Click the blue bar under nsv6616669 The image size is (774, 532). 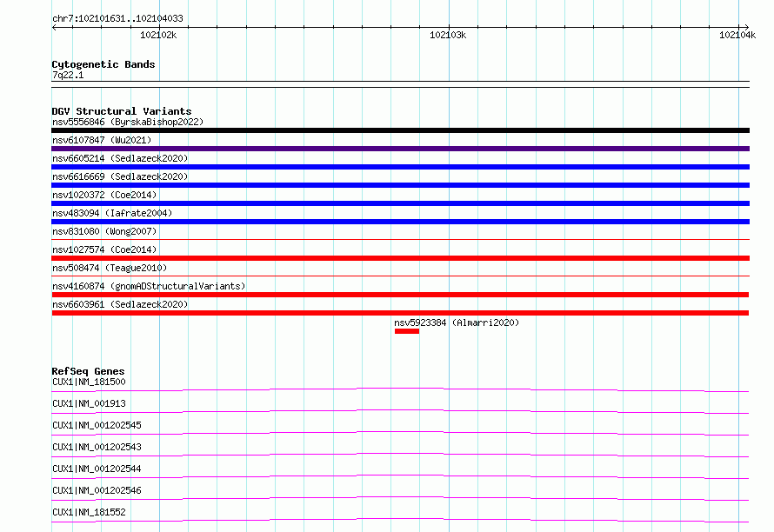pos(400,185)
